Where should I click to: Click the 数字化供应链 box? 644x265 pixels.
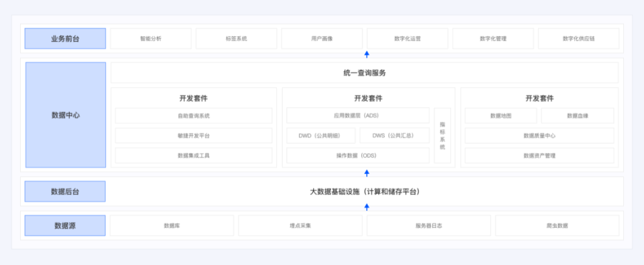[x=578, y=39]
